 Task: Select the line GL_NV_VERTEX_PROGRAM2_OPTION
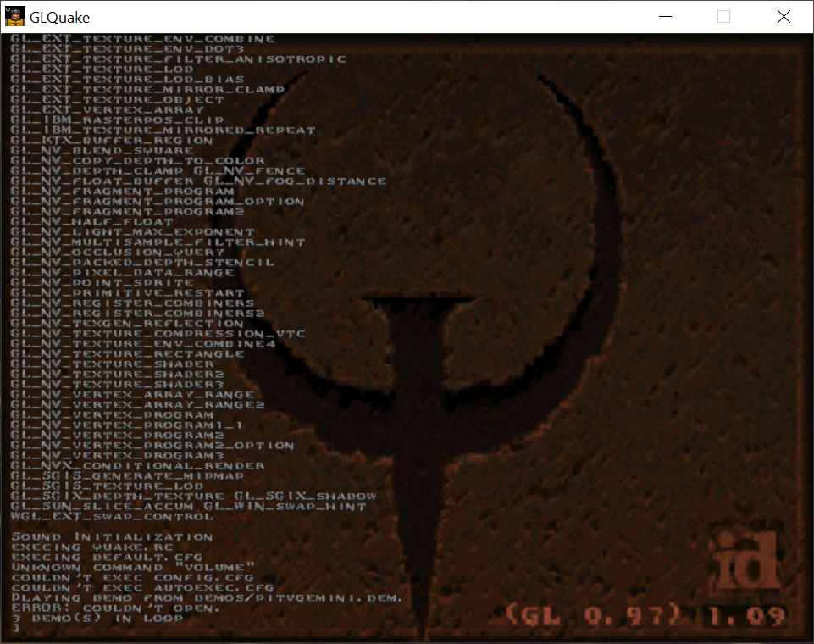(x=152, y=446)
